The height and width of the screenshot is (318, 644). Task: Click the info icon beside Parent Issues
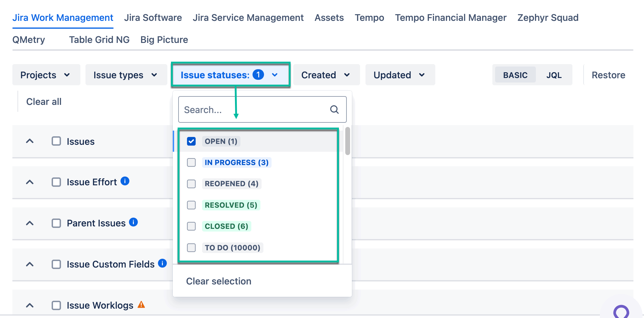134,222
